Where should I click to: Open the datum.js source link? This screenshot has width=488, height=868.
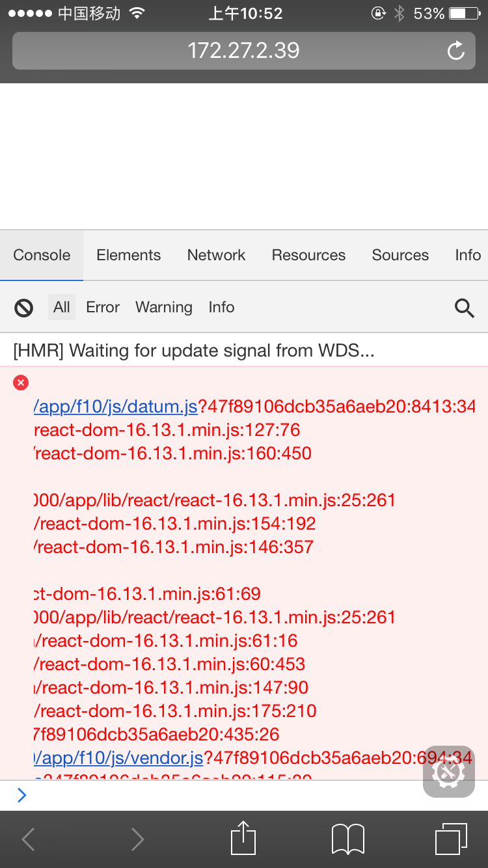116,406
